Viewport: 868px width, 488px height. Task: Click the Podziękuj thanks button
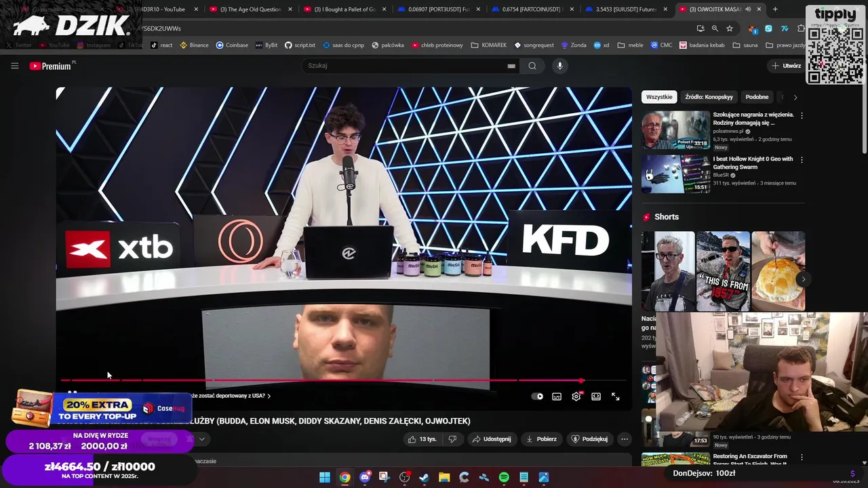pos(589,439)
